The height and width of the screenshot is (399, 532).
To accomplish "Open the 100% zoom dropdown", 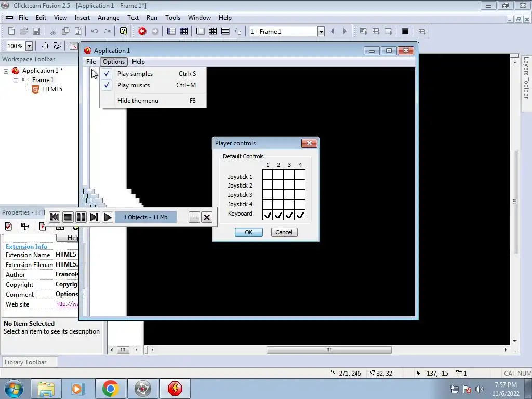I will (29, 46).
